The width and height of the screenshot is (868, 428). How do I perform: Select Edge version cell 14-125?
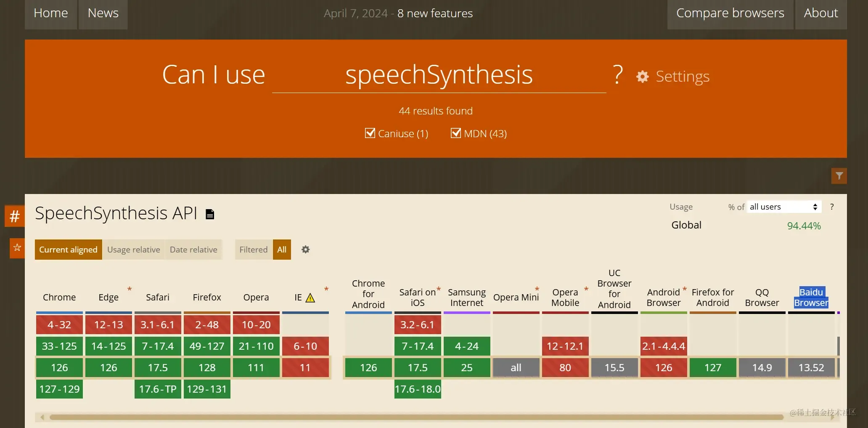(108, 346)
